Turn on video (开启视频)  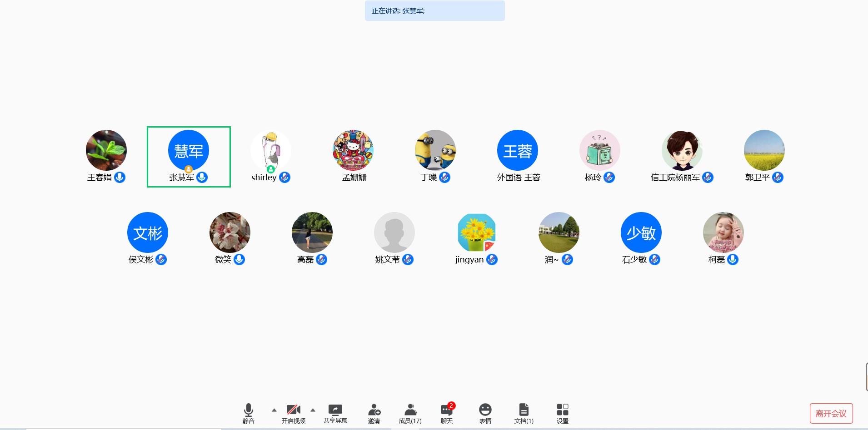point(293,413)
